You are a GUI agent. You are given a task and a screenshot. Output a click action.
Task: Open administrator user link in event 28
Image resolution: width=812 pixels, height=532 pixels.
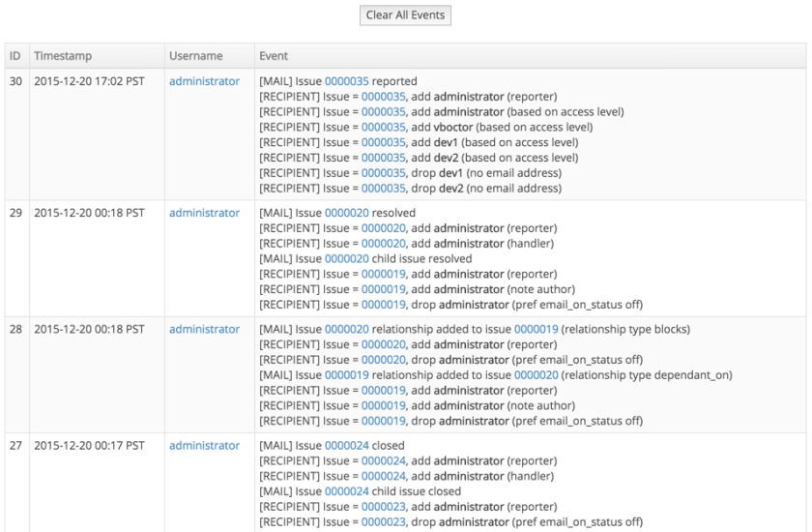click(204, 330)
